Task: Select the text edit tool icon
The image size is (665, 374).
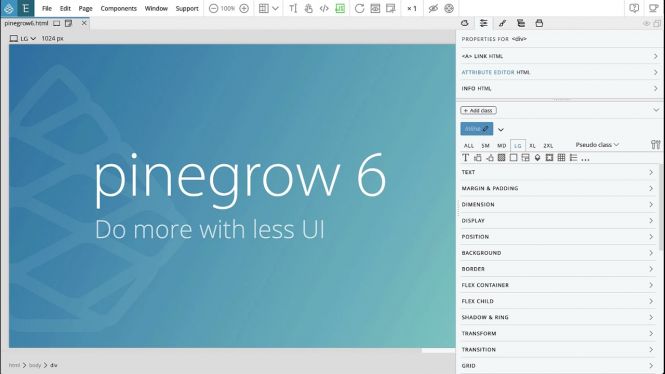Action: click(293, 8)
